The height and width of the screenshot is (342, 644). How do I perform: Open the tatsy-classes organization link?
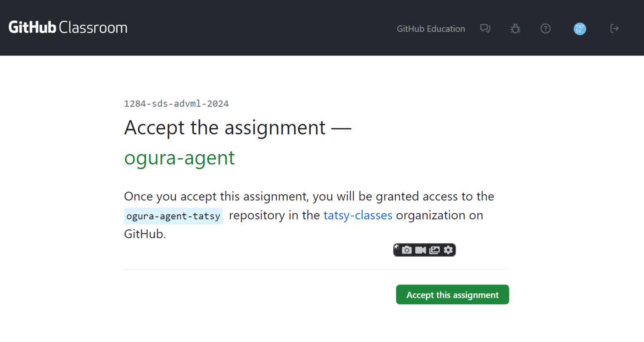[x=358, y=215]
